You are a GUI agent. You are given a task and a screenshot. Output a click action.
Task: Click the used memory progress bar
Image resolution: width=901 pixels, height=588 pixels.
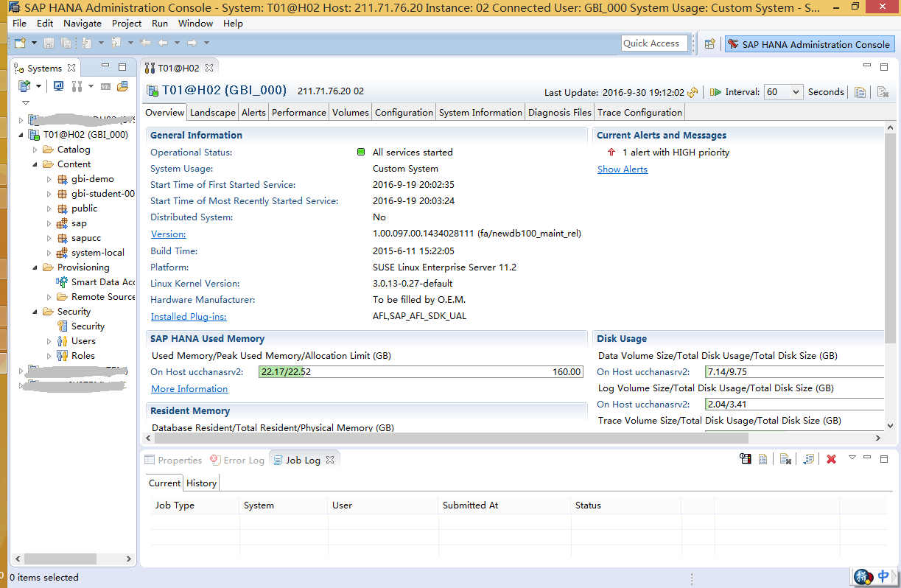point(421,372)
